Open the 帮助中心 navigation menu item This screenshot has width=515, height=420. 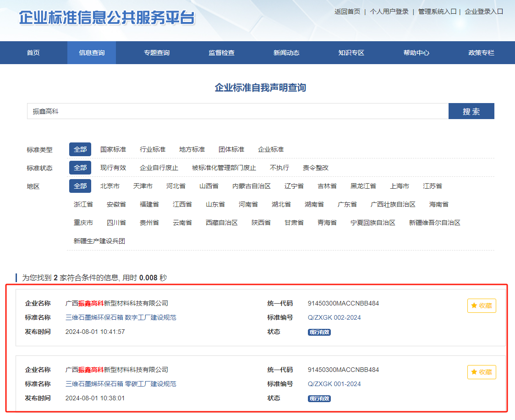[x=416, y=53]
